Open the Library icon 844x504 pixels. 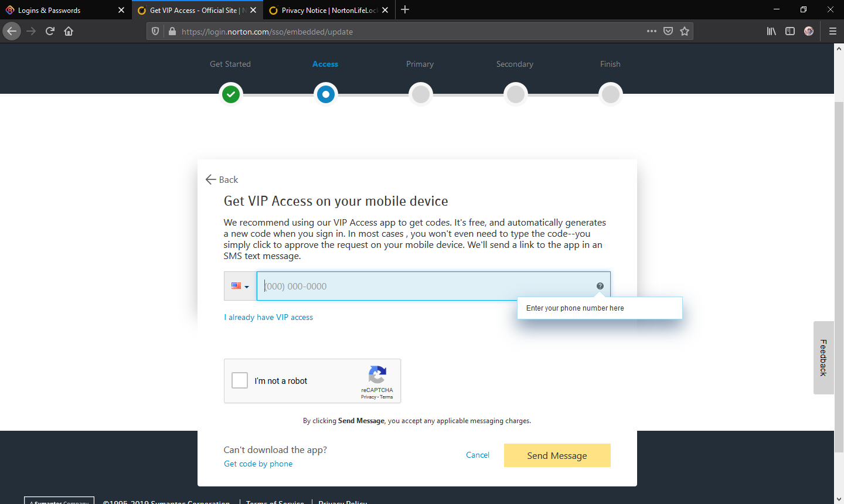pyautogui.click(x=771, y=31)
